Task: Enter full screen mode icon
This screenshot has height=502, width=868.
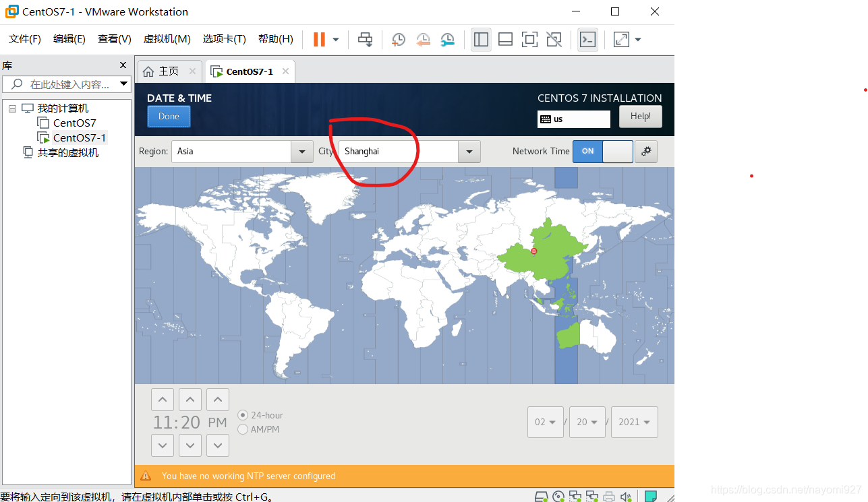Action: 529,39
